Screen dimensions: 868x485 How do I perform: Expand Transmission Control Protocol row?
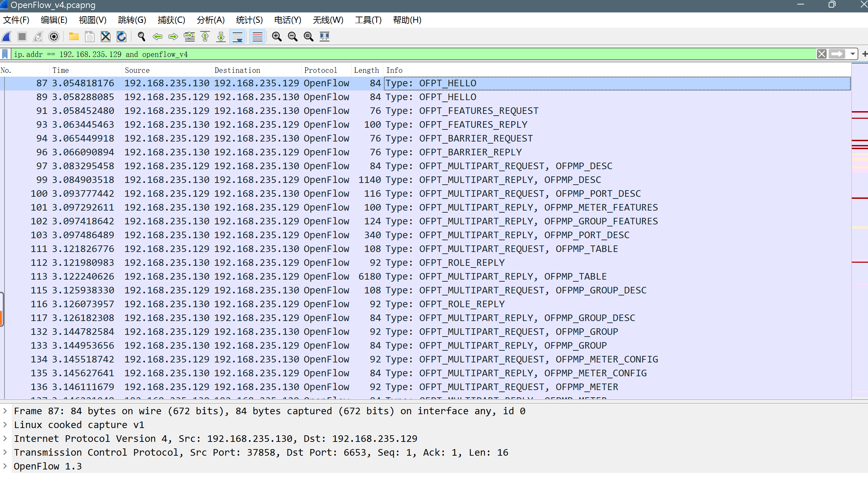click(x=5, y=452)
